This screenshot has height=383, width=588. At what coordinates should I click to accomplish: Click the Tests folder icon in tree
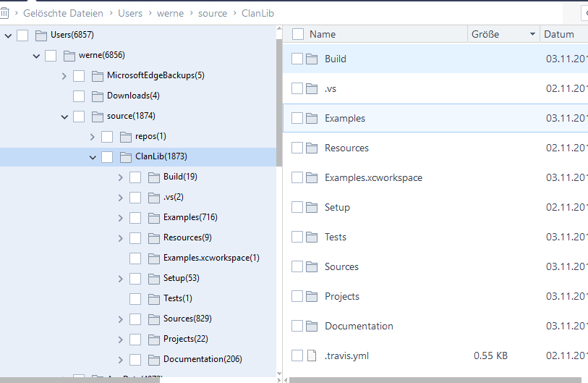pos(154,298)
